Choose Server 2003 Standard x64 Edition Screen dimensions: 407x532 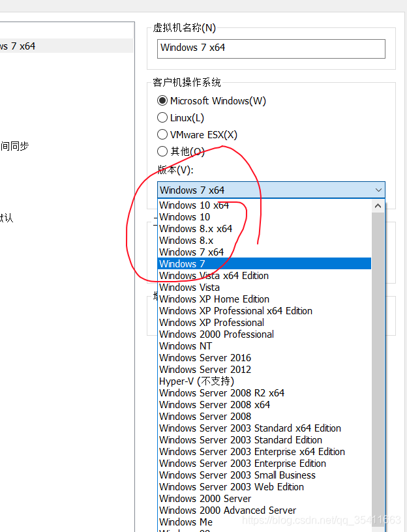point(265,428)
